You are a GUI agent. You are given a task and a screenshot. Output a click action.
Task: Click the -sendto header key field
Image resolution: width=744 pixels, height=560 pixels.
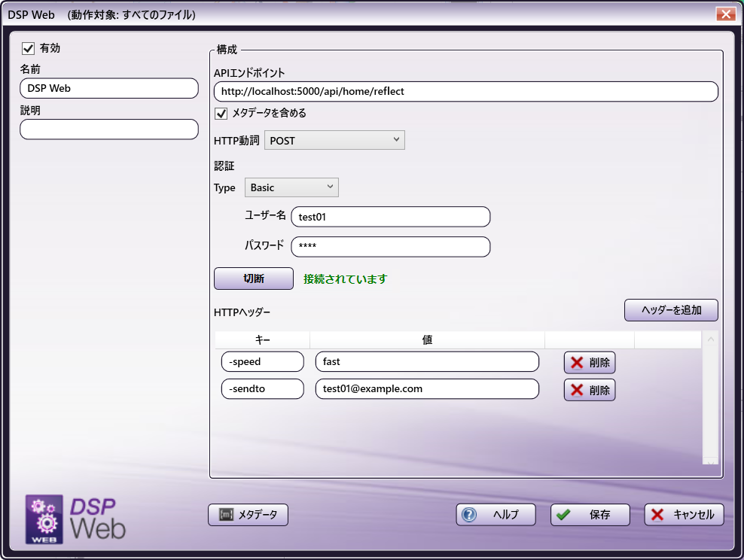coord(262,389)
